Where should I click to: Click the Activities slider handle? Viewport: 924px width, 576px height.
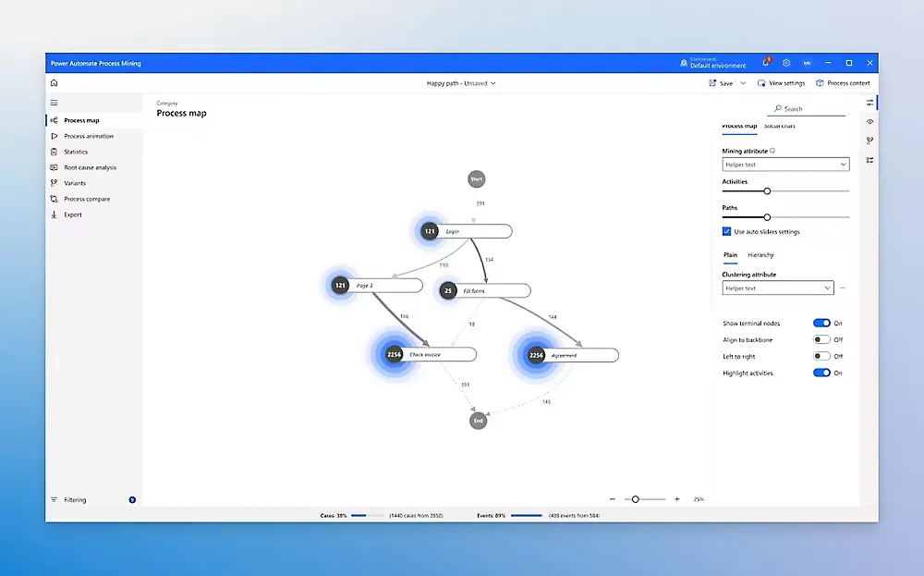[x=767, y=191]
